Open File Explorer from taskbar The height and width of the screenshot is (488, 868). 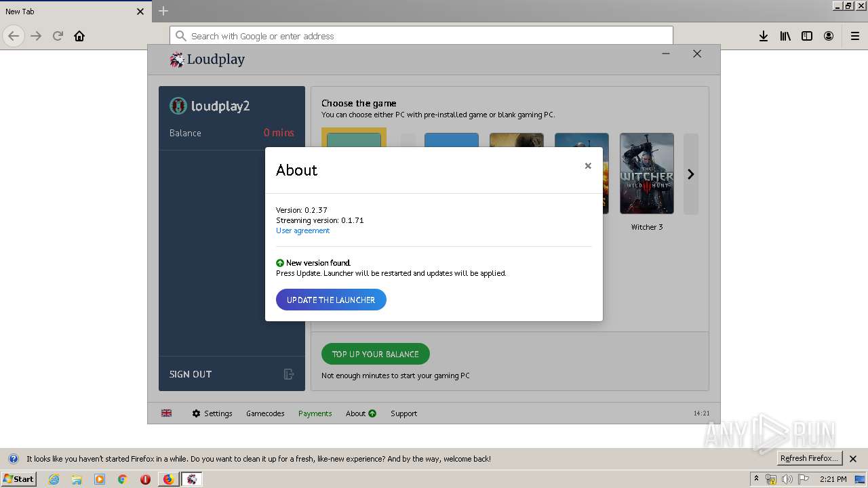[77, 479]
